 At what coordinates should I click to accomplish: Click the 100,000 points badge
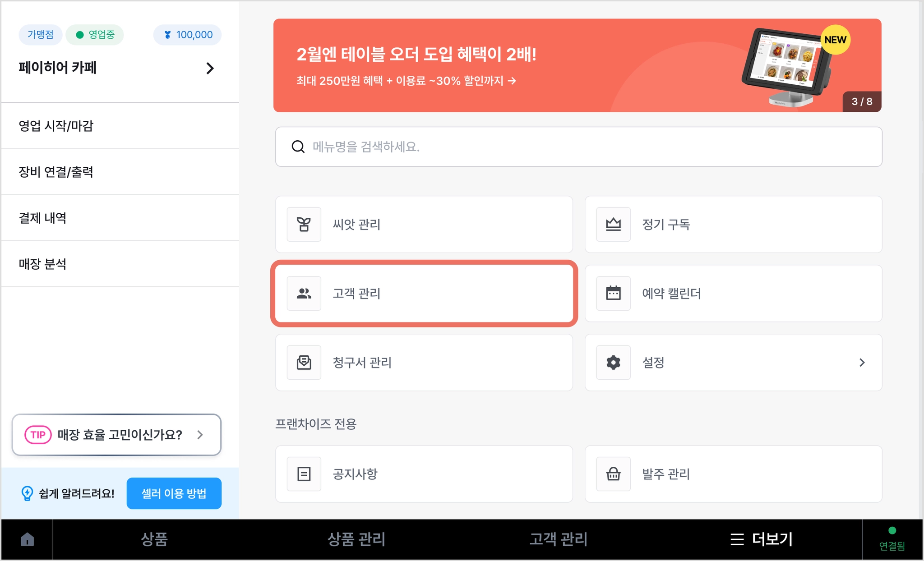[187, 35]
